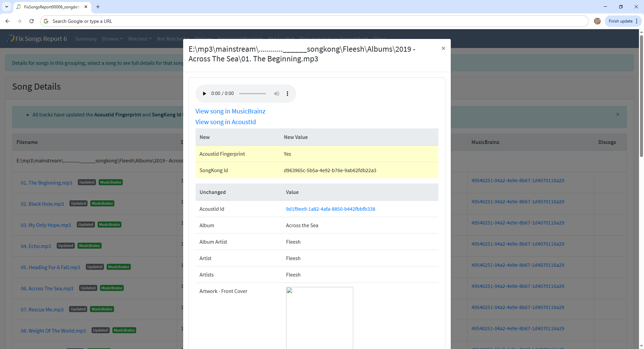Go back to previous page

point(7,21)
